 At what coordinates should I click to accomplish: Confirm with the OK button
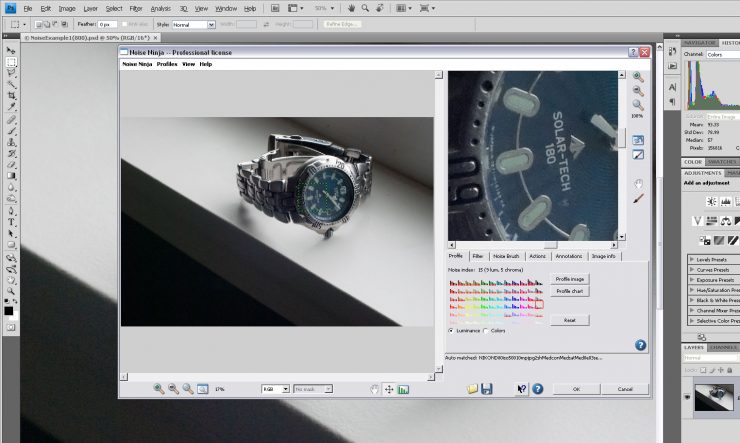pos(576,389)
